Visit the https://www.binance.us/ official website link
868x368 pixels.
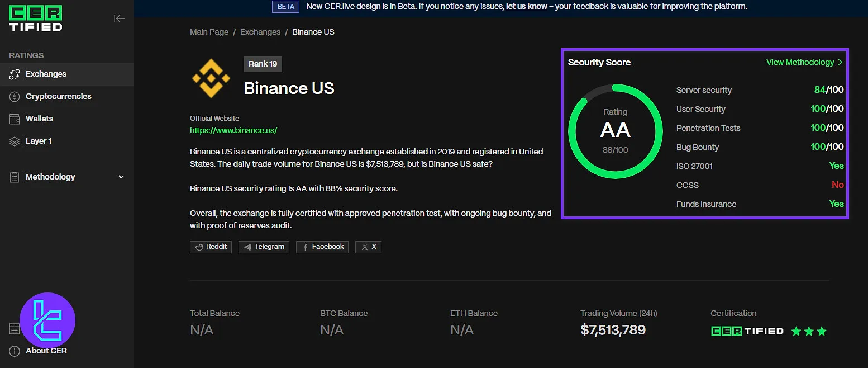233,130
